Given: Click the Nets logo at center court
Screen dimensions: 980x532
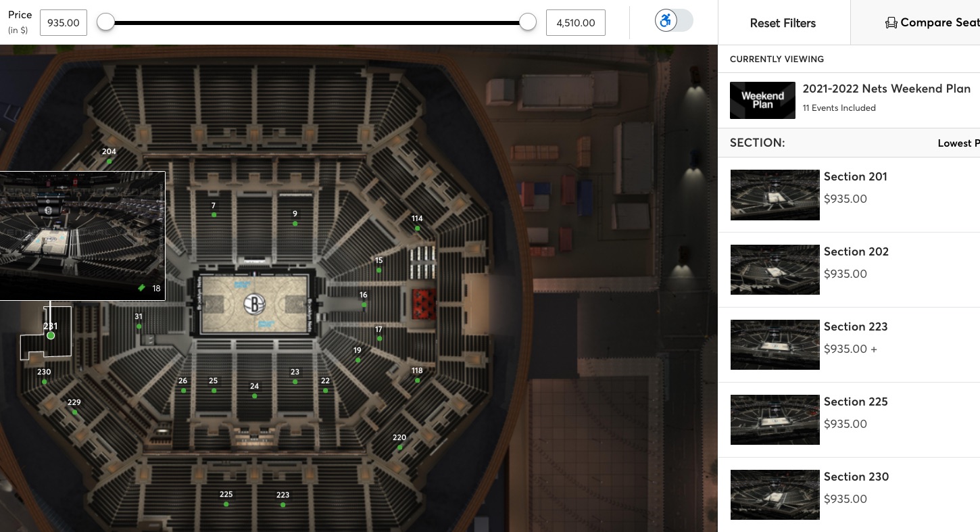Looking at the screenshot, I should pos(254,305).
